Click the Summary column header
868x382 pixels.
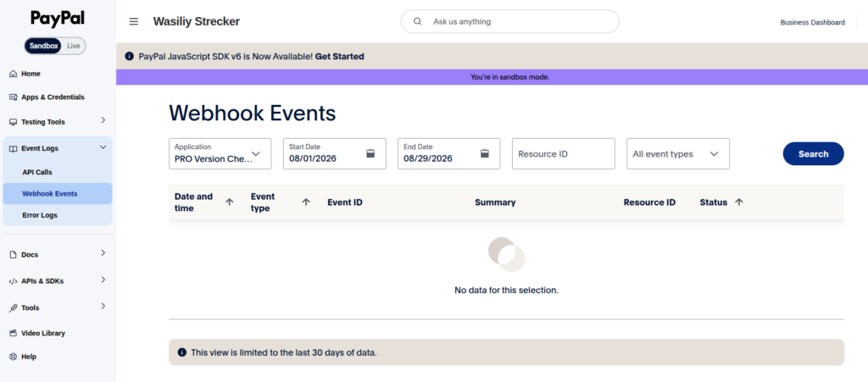pos(495,202)
